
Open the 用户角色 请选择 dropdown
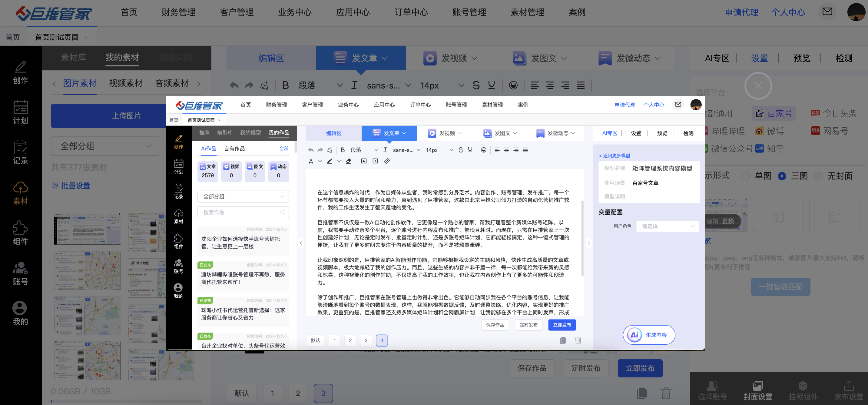(x=668, y=226)
